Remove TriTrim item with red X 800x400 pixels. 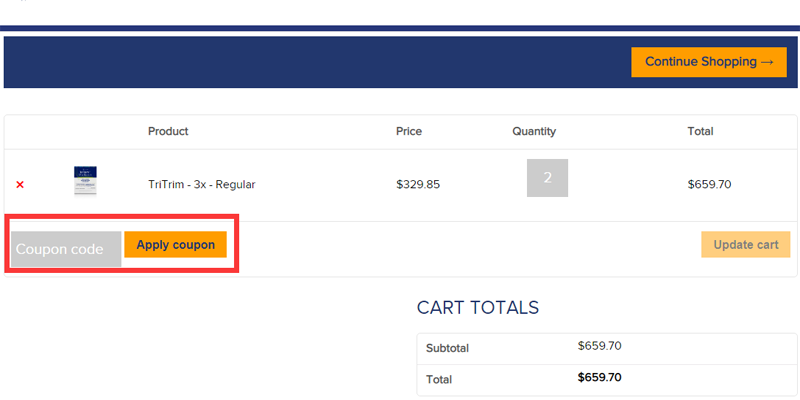click(20, 185)
